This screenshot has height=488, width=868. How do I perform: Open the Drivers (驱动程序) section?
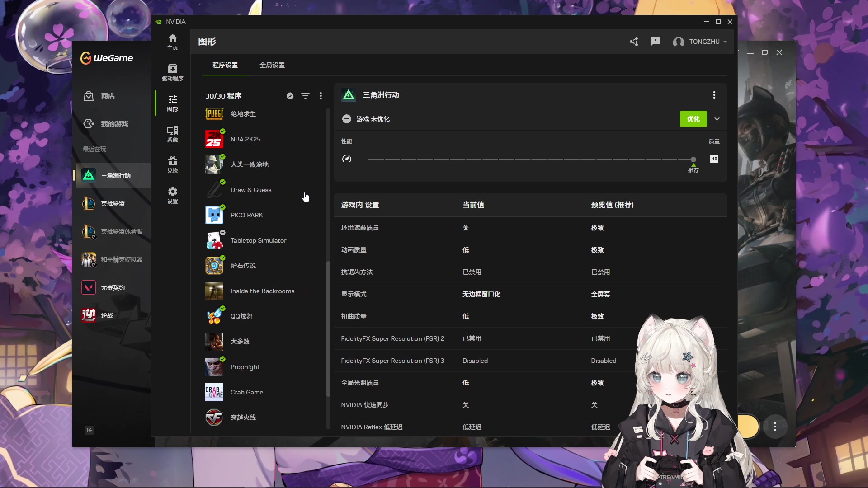[172, 72]
